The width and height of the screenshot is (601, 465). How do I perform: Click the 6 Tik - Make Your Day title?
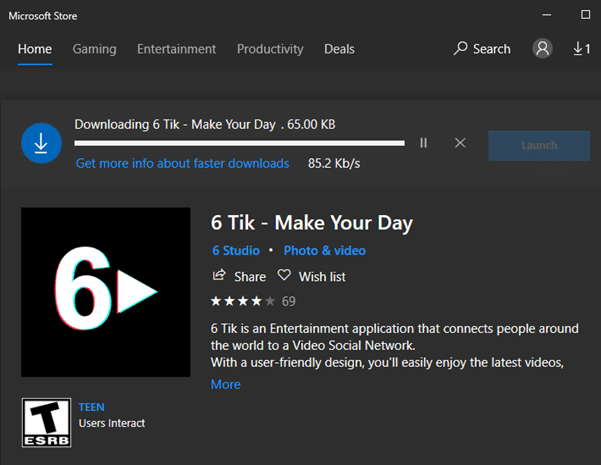(x=312, y=223)
